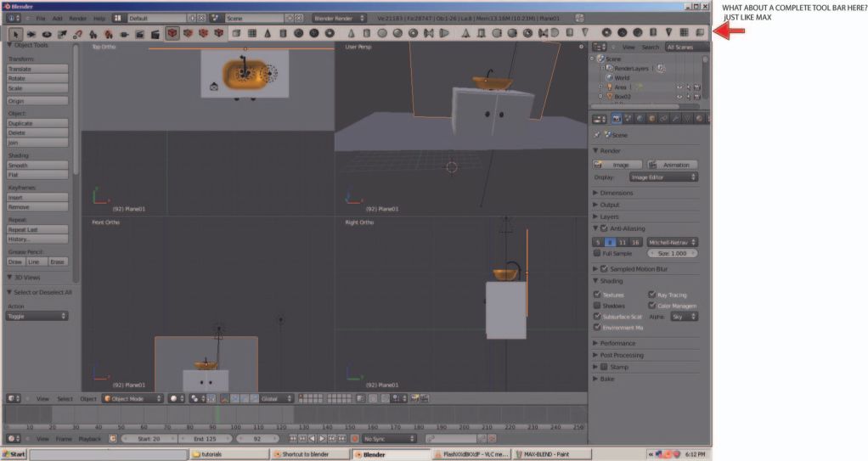The image size is (868, 461).
Task: Click the video camera toolbar icon
Action: point(125,34)
